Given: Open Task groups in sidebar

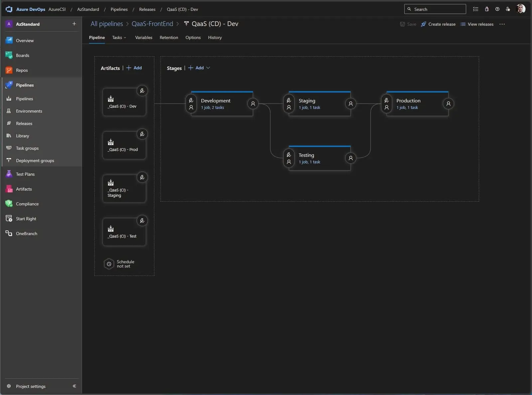Looking at the screenshot, I should coord(27,148).
